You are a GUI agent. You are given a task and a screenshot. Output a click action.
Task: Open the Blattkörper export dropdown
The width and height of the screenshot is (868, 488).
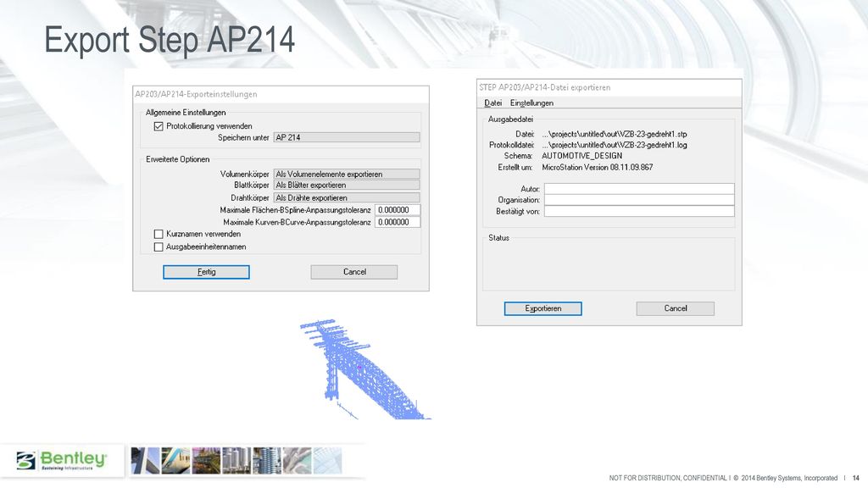[347, 185]
